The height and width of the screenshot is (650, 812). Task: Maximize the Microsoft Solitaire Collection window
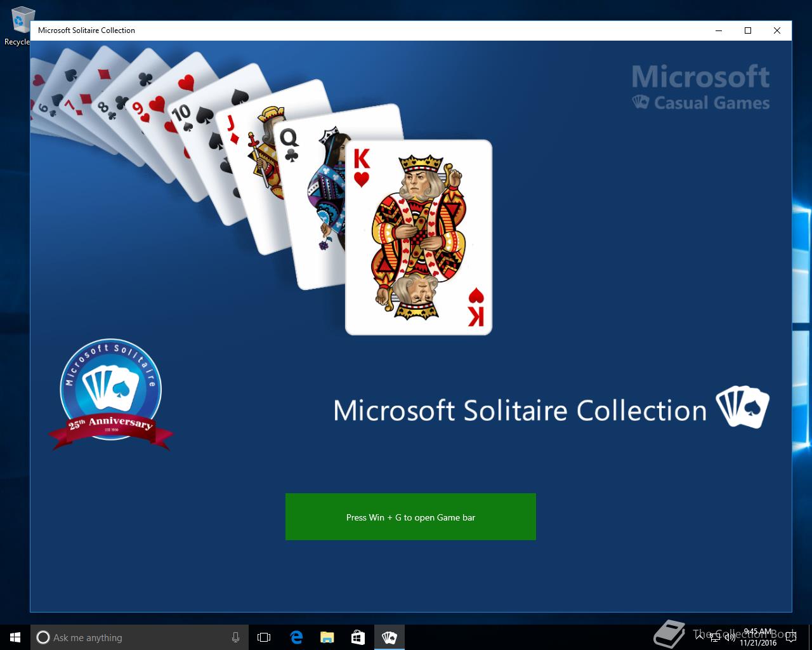pos(748,30)
